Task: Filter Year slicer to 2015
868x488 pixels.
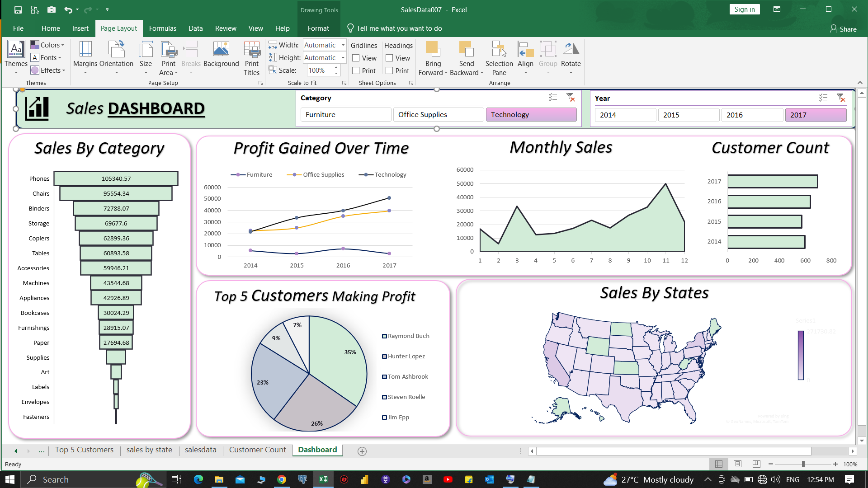Action: pos(688,115)
